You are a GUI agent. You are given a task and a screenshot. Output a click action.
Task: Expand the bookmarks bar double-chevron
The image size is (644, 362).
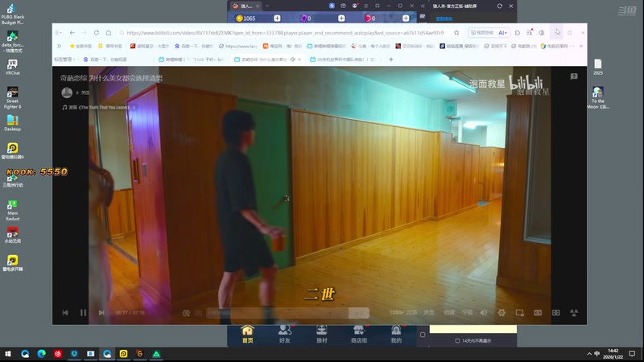coord(59,46)
